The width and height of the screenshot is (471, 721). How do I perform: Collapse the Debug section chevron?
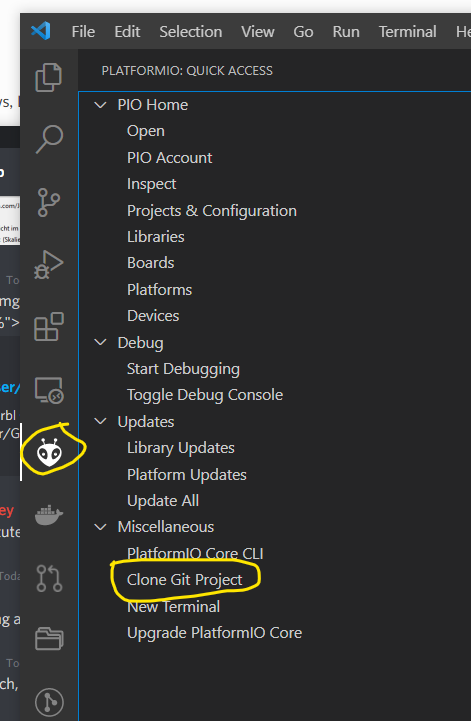coord(100,343)
